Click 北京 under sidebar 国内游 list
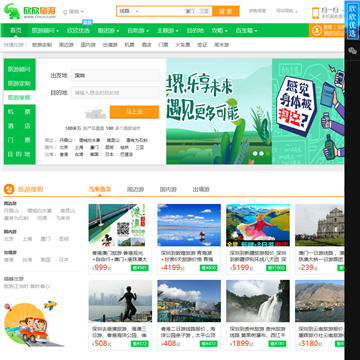 9,239
